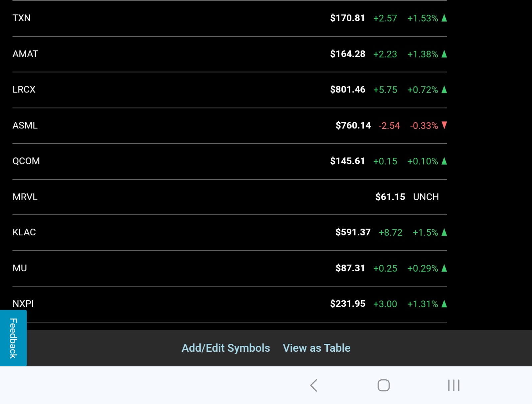
Task: Click the MU change +0.25
Action: coord(385,269)
